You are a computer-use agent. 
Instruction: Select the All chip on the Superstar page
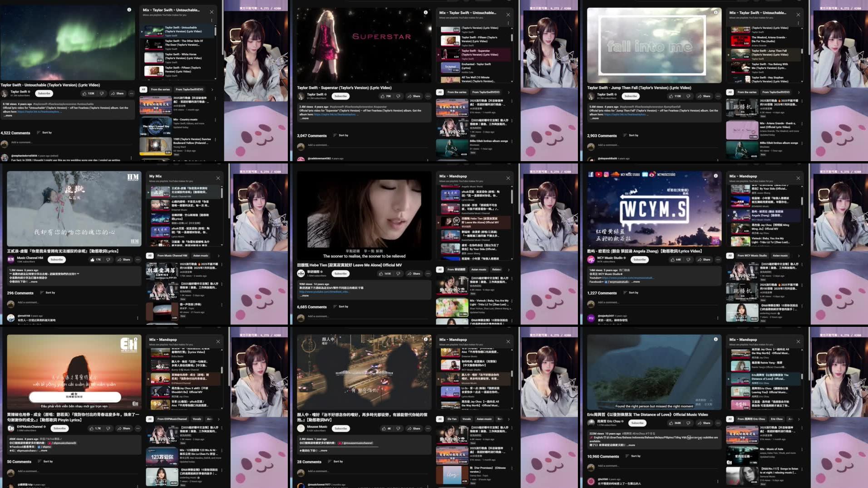(439, 92)
